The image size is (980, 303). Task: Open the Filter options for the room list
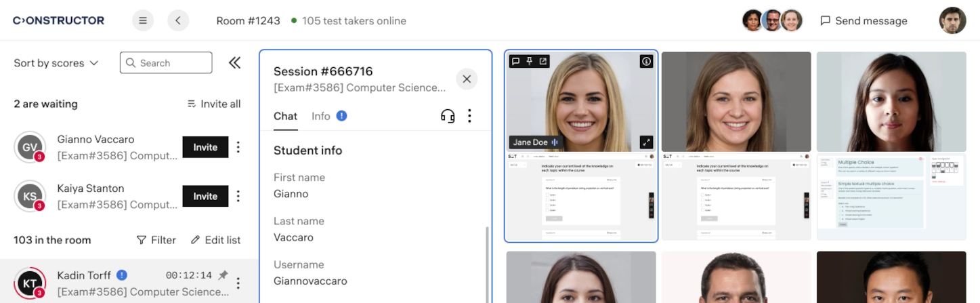coord(156,240)
